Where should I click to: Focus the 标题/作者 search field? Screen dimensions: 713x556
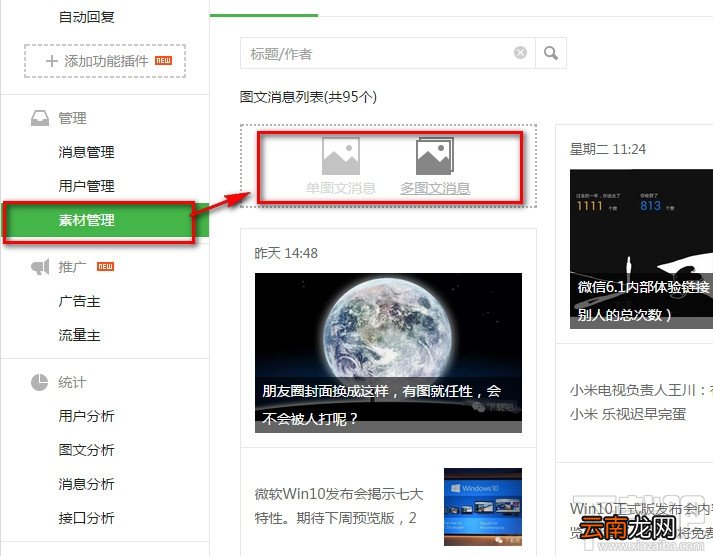coord(388,53)
